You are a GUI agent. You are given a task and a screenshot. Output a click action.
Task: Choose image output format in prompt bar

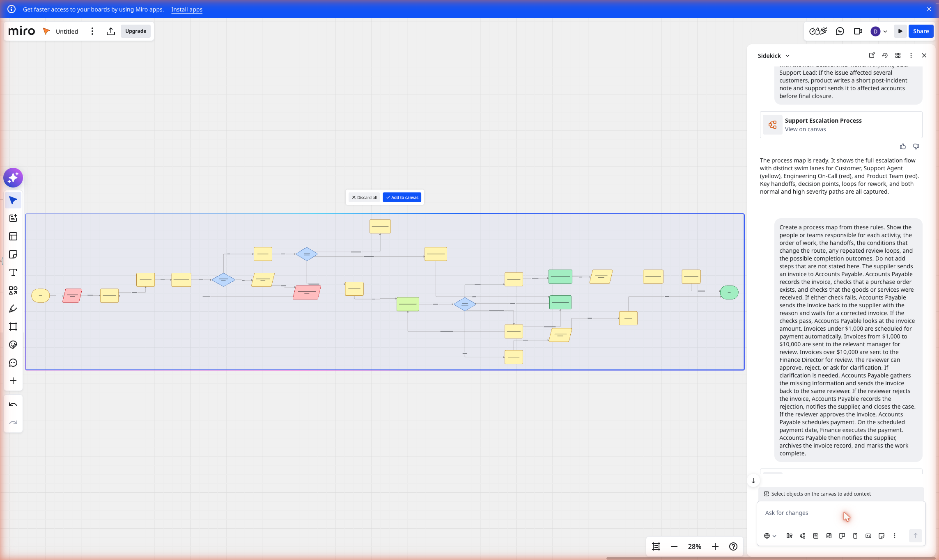point(829,536)
